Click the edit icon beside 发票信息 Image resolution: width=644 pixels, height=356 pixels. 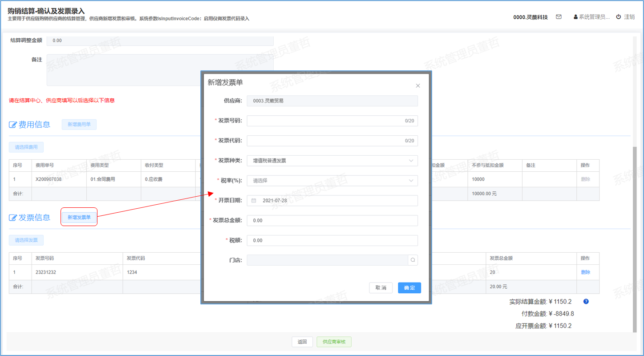13,218
